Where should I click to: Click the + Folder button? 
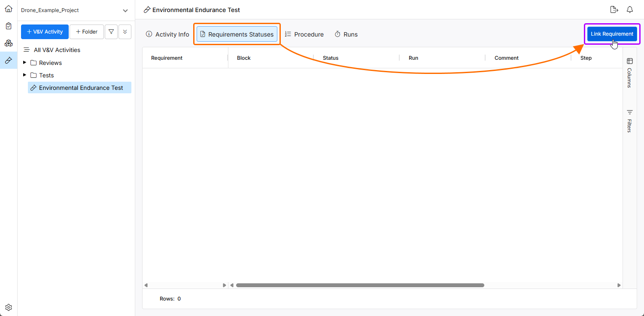87,32
